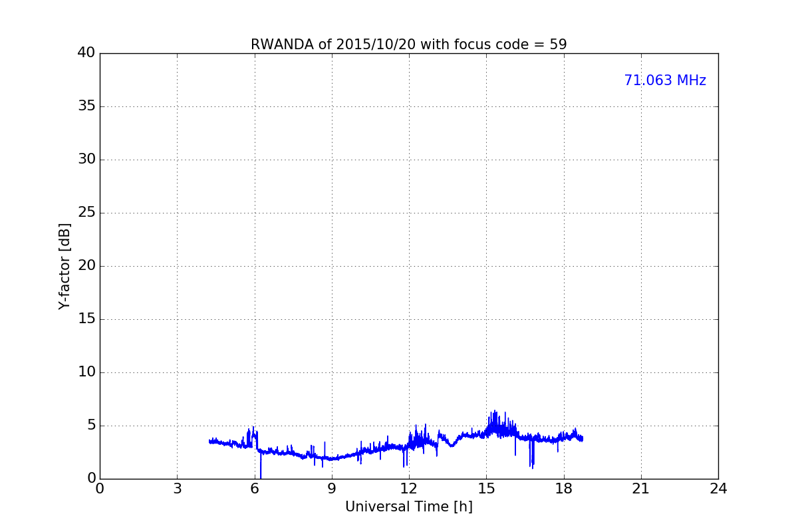This screenshot has height=532, width=798.
Task: Click the x-axis tick label 15
Action: [x=486, y=489]
